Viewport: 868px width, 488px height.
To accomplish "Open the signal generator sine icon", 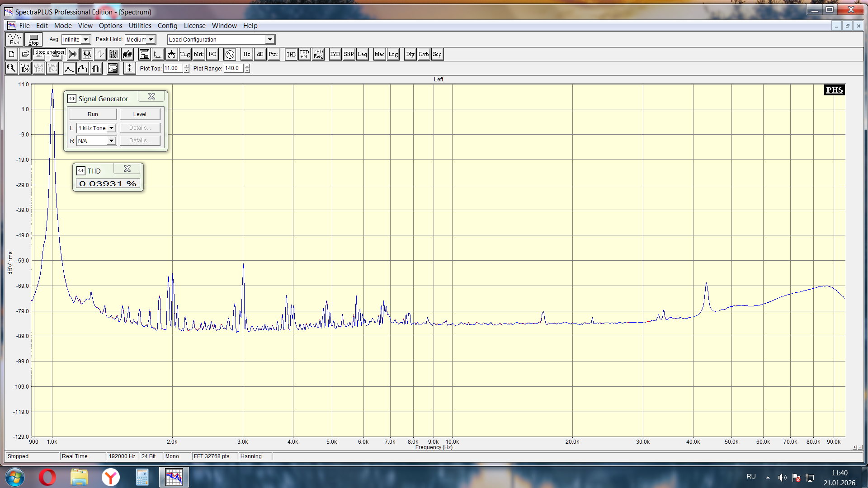I will [230, 54].
